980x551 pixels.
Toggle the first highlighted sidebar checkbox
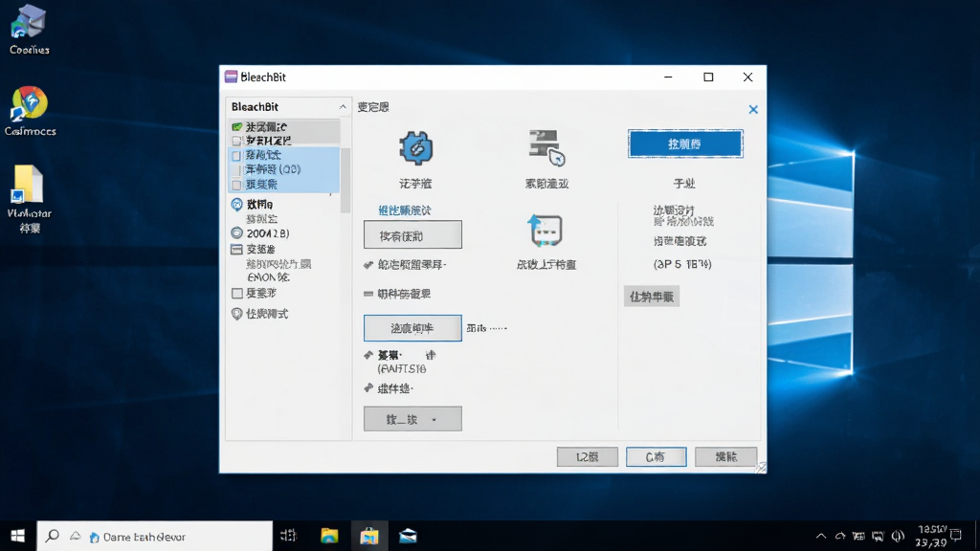point(236,156)
